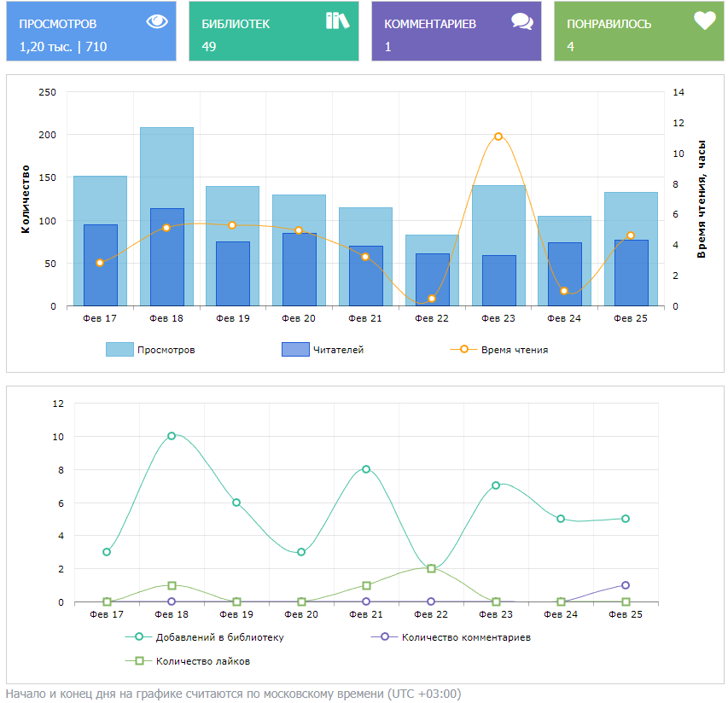728x703 pixels.
Task: Toggle Читателей series in chart legend
Action: [338, 350]
